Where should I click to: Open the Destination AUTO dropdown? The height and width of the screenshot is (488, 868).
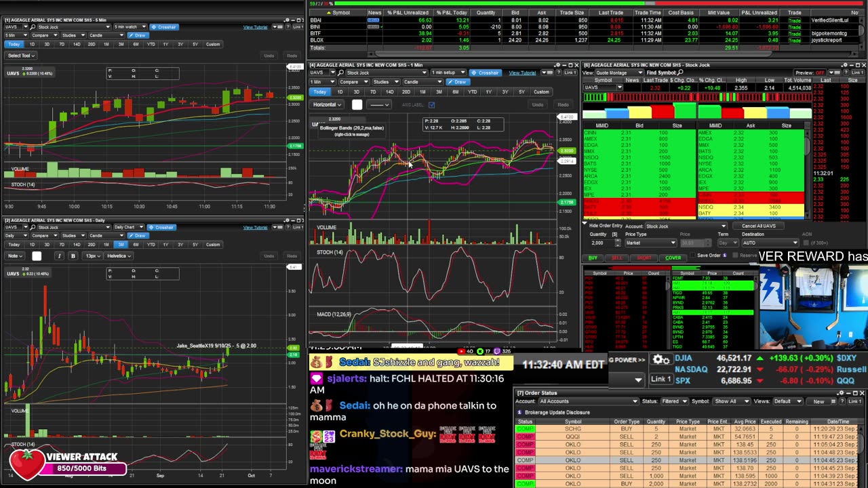pyautogui.click(x=770, y=243)
